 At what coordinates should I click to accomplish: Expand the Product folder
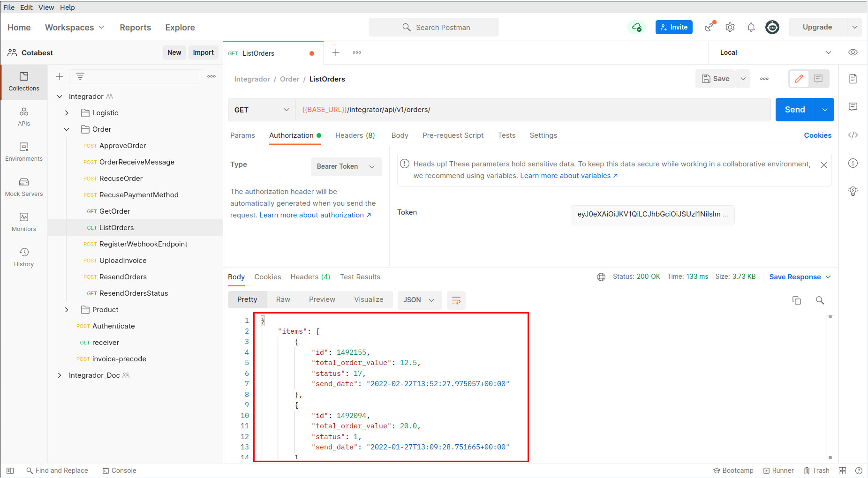click(x=67, y=310)
